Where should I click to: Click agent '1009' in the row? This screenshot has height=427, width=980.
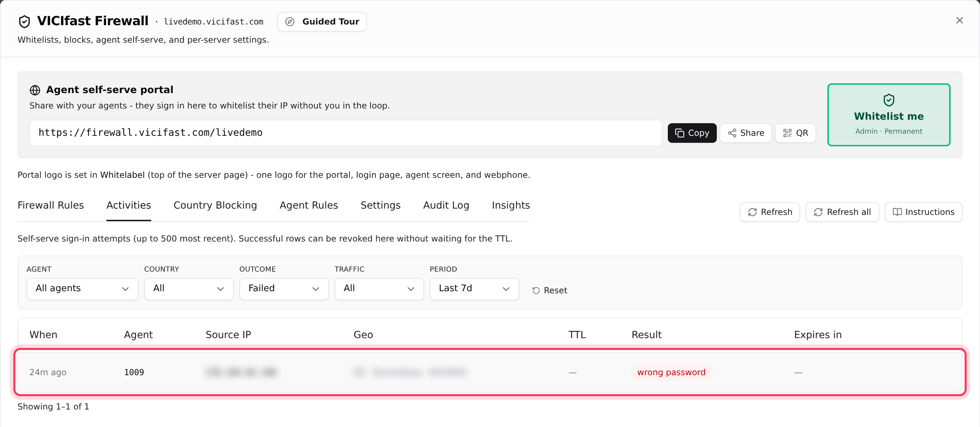click(x=134, y=372)
